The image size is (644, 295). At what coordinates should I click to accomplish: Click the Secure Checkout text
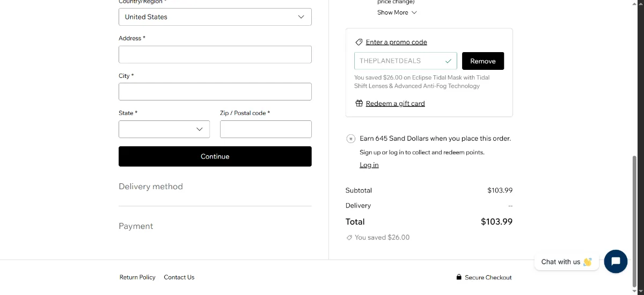click(x=488, y=277)
